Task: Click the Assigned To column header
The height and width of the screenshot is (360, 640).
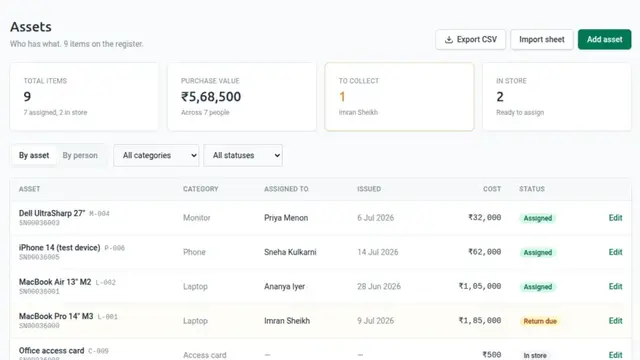Action: point(286,189)
